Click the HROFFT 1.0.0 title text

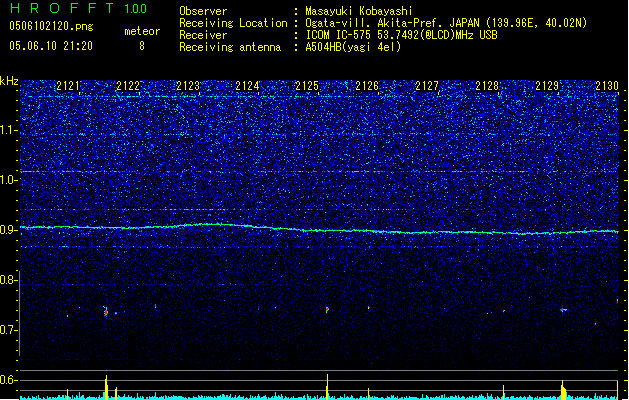(79, 8)
